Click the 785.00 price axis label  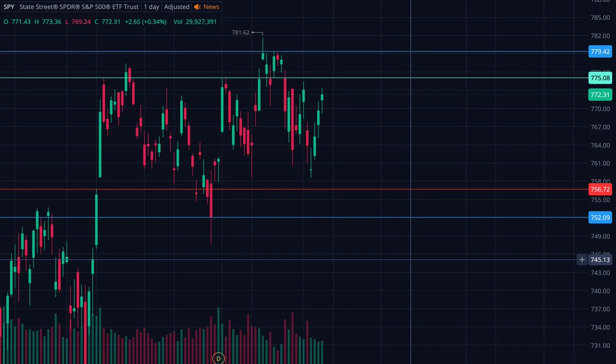coord(600,18)
